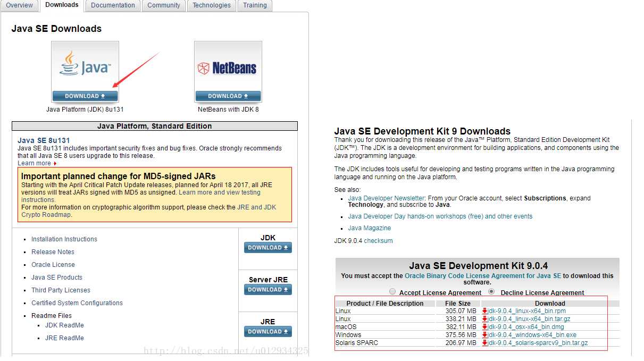The height and width of the screenshot is (361, 644).
Task: Switch to the Documentation tab
Action: click(113, 5)
